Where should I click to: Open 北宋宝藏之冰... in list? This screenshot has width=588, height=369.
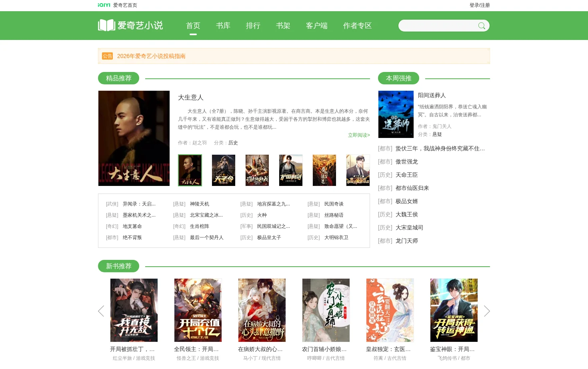[x=206, y=215]
